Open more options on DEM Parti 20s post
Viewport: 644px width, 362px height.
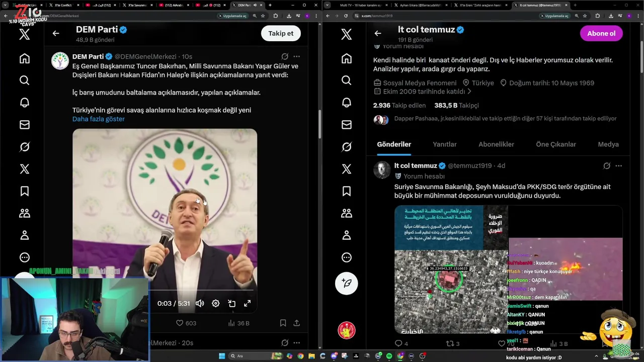[297, 342]
